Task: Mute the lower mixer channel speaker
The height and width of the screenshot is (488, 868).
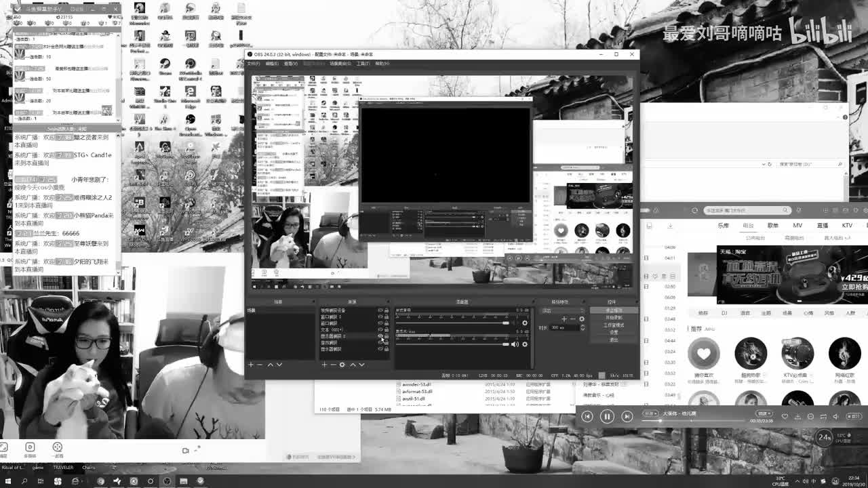Action: [x=515, y=344]
